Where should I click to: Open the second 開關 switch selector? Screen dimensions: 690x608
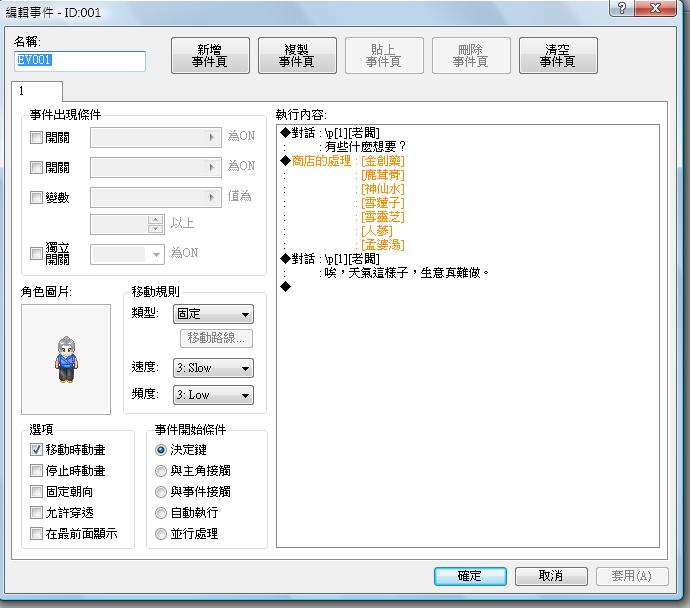(x=156, y=168)
